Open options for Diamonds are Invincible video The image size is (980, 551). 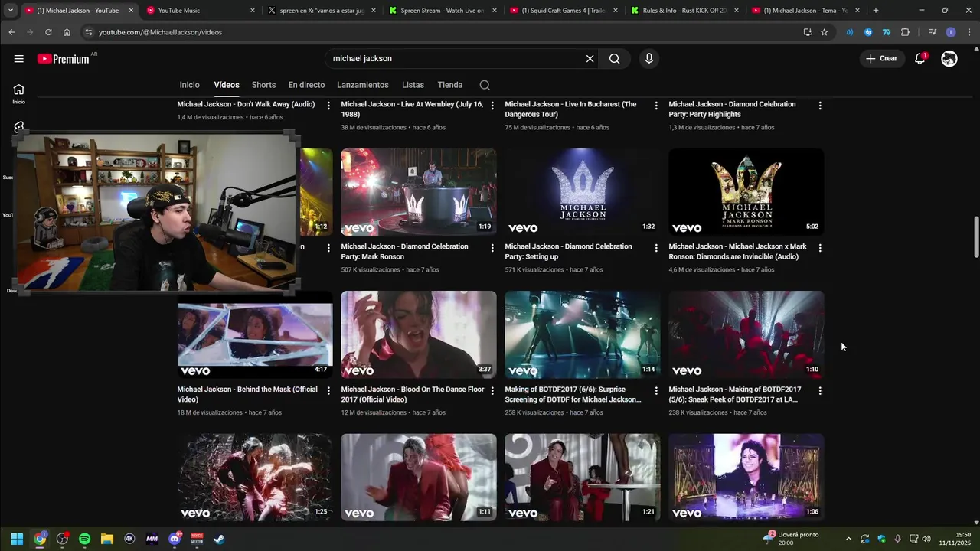coord(820,248)
